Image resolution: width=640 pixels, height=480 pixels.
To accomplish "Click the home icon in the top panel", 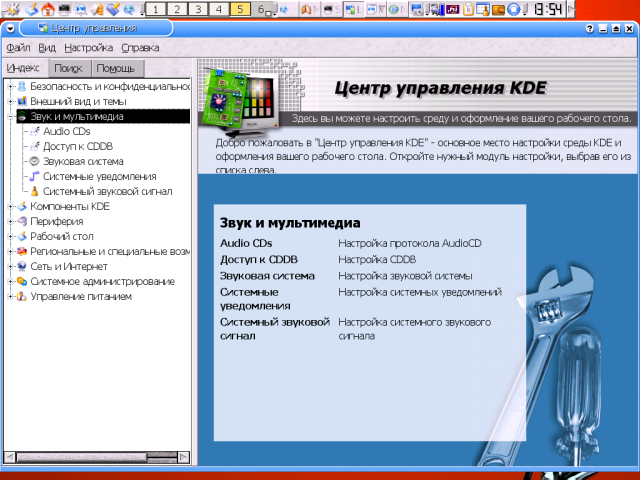I will pyautogui.click(x=47, y=10).
